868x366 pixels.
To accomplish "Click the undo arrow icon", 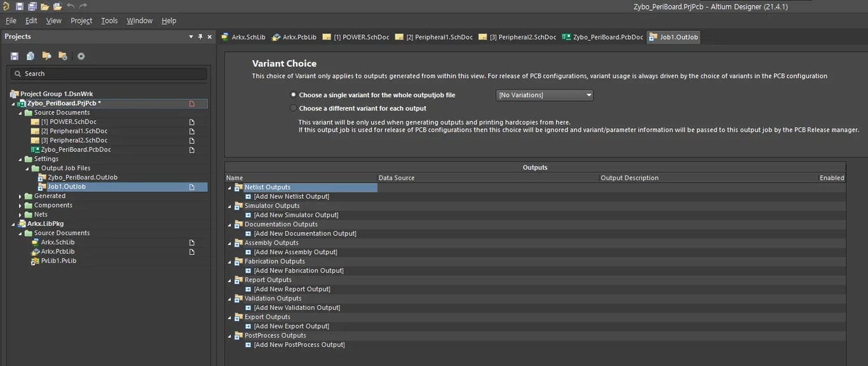I will pyautogui.click(x=70, y=6).
